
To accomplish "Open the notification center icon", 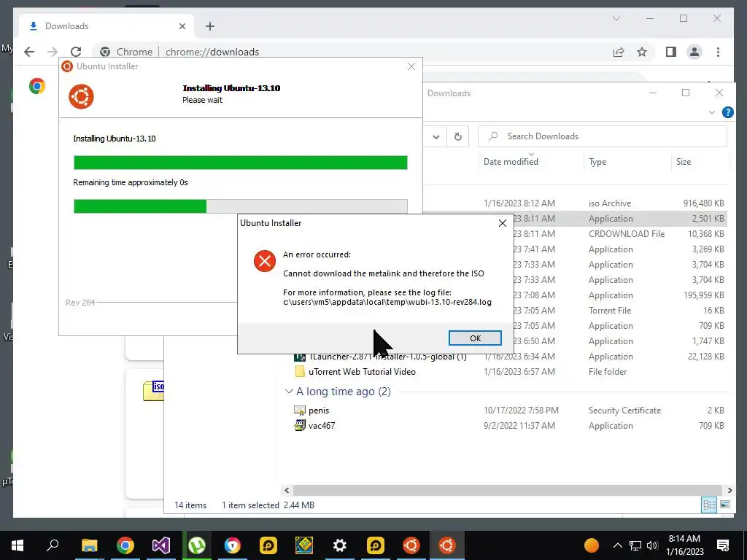I will click(723, 545).
